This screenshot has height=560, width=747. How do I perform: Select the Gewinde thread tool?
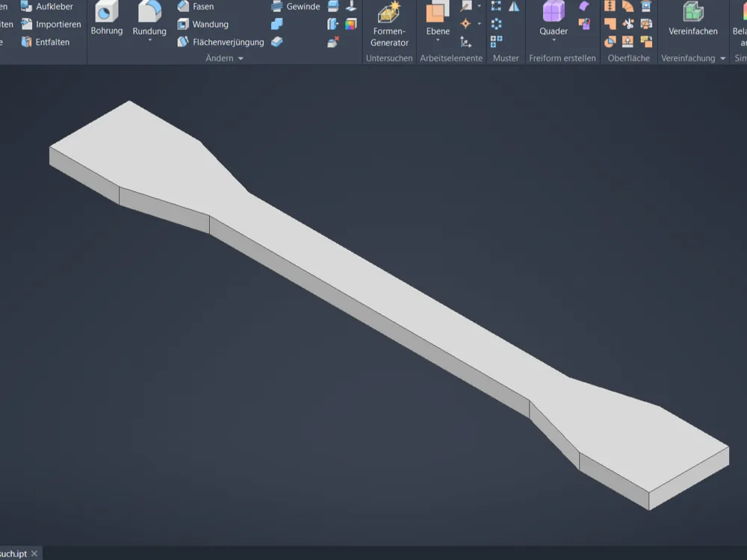coord(295,6)
